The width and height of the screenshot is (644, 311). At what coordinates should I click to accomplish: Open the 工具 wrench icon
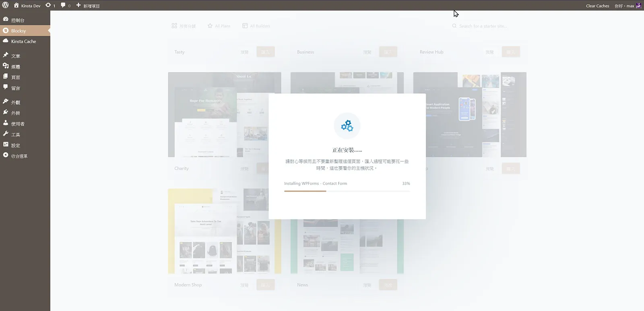(6, 134)
